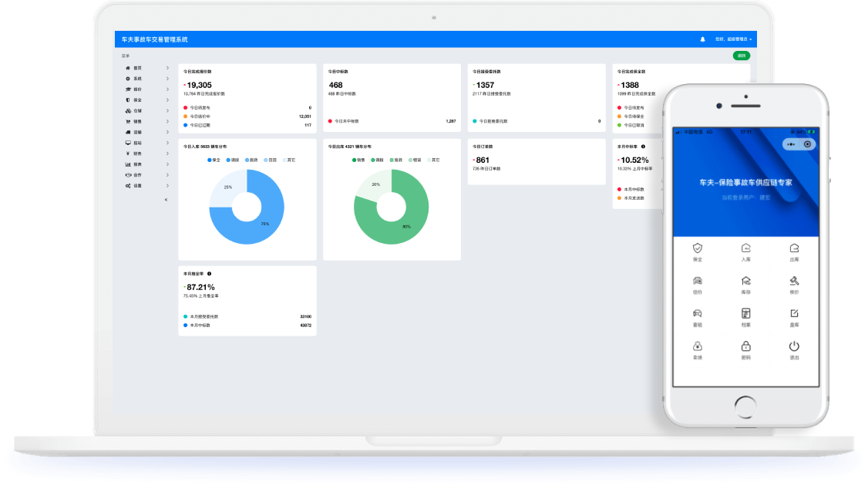Click the 43872 value in the 87.21% card
The height and width of the screenshot is (486, 868).
305,326
